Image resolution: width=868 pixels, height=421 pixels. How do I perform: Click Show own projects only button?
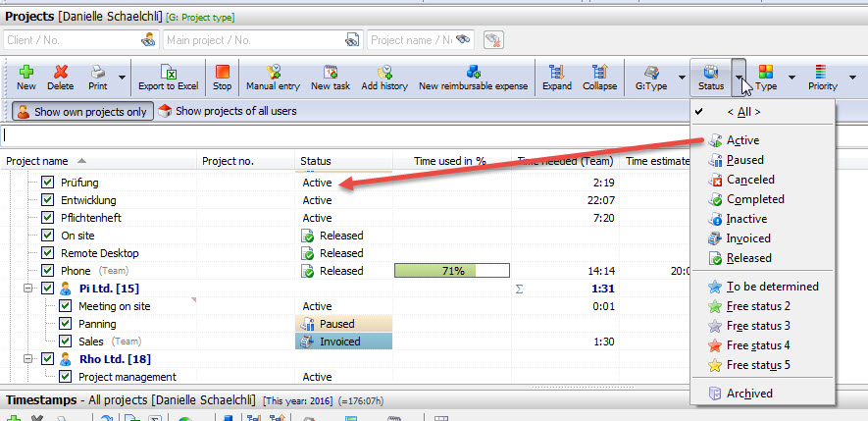[81, 112]
